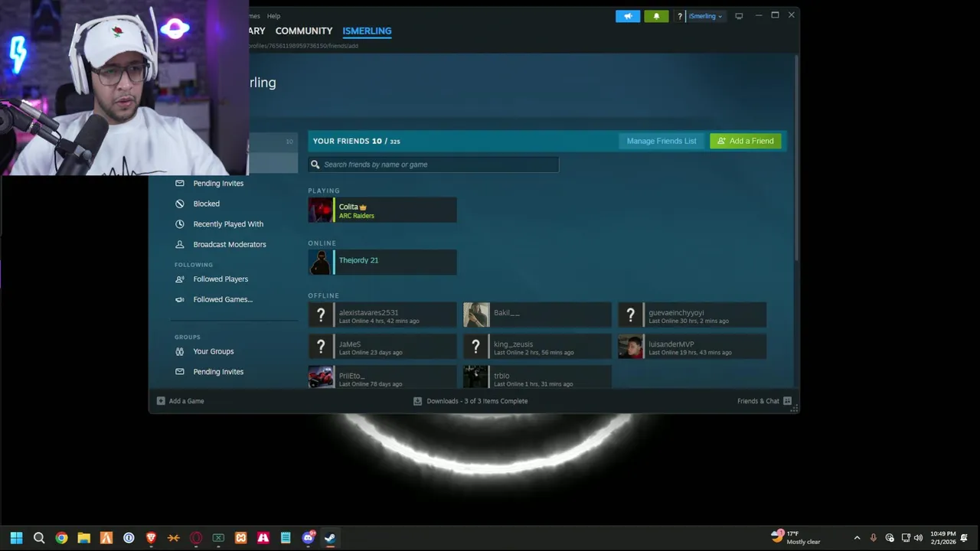Viewport: 980px width, 551px height.
Task: Open the COMMUNITY tab
Action: click(304, 31)
